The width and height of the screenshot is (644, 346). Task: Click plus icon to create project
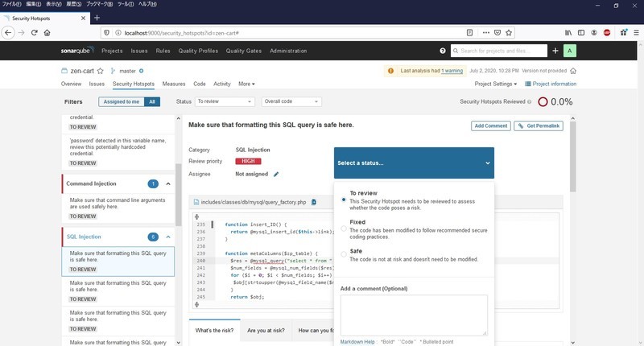pos(555,51)
